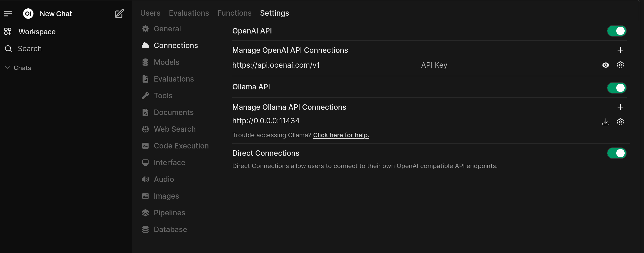Click the New Chat label
The image size is (644, 253).
56,14
